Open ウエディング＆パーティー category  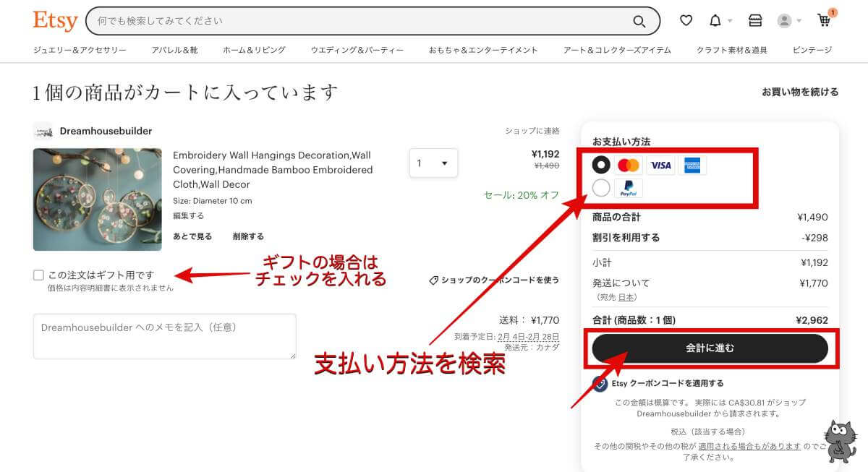point(357,50)
